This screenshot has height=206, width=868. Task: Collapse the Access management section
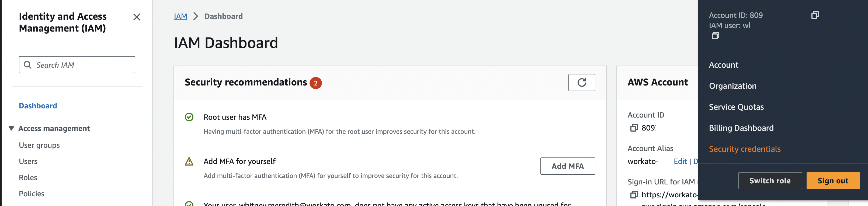[x=11, y=128]
